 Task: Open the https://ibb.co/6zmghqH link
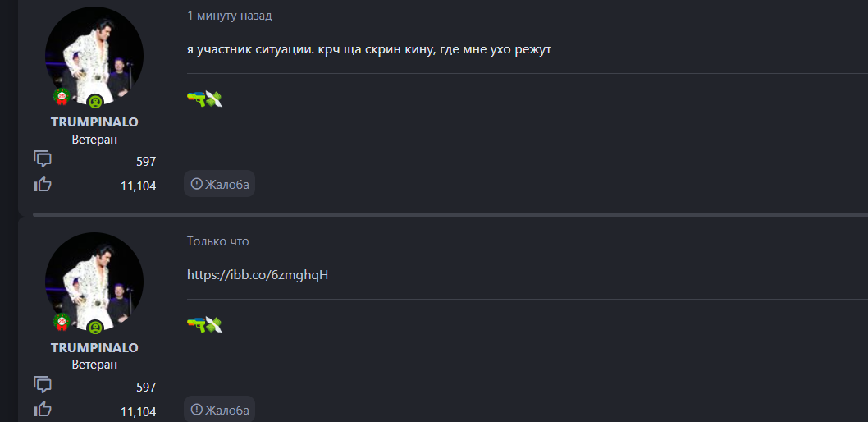tap(258, 274)
